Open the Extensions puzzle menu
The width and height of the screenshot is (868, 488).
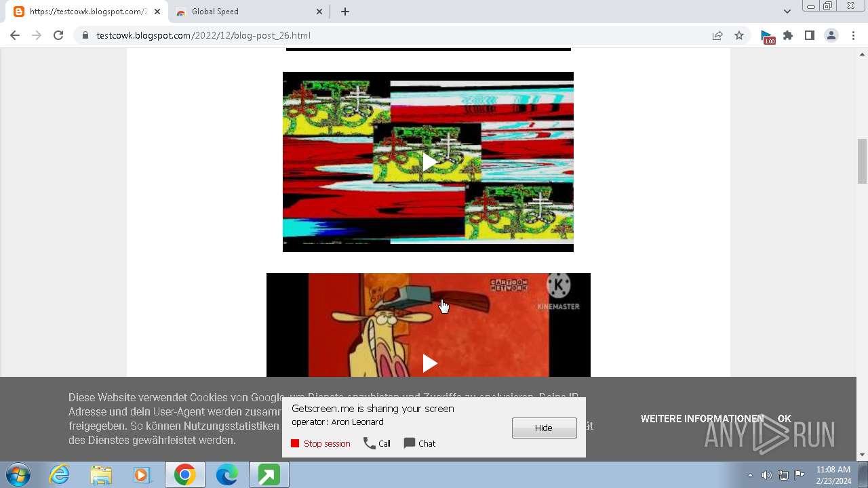tap(788, 35)
